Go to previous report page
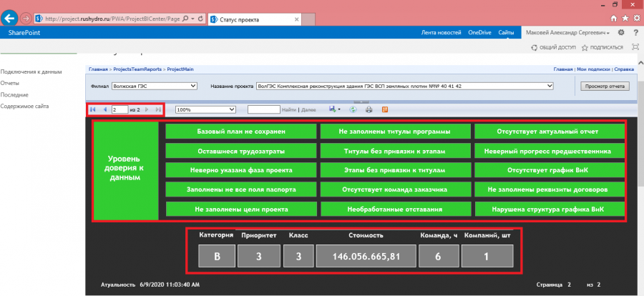The width and height of the screenshot is (644, 296). pyautogui.click(x=104, y=109)
